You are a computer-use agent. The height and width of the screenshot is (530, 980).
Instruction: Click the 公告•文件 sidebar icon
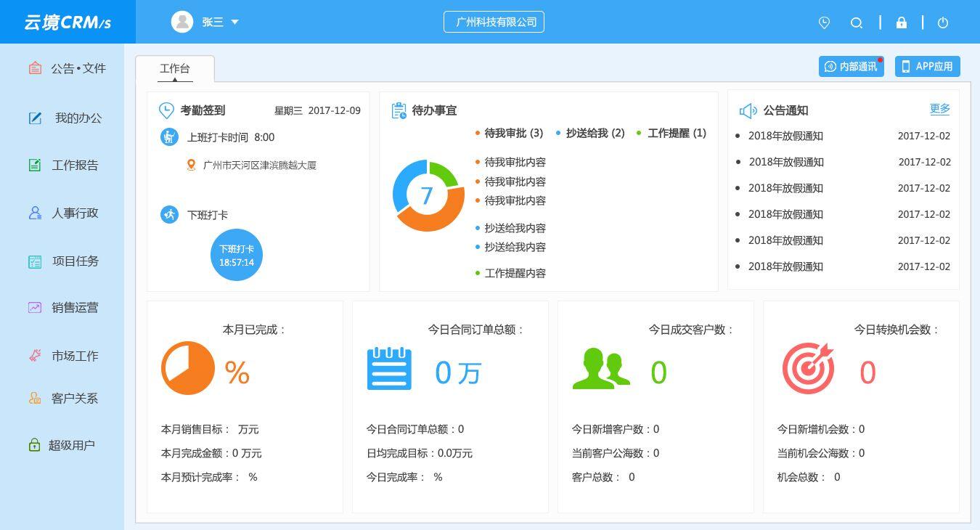35,68
